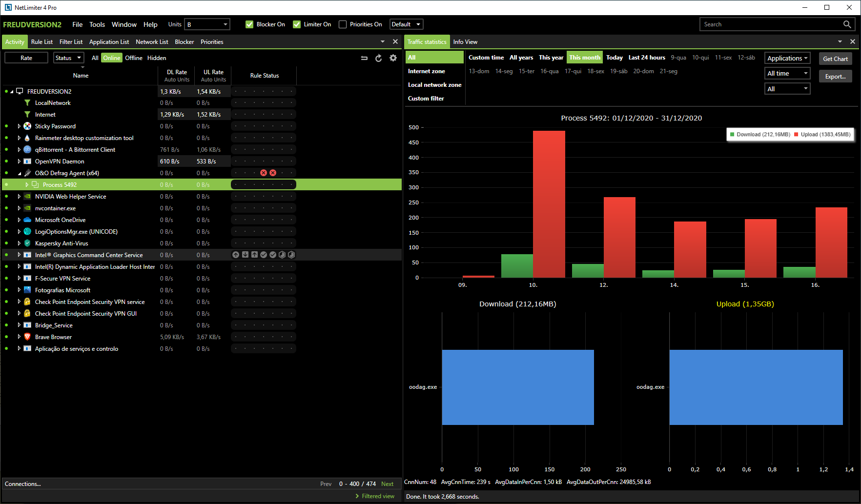Image resolution: width=861 pixels, height=504 pixels.
Task: Switch to the Info View tab
Action: click(x=465, y=42)
